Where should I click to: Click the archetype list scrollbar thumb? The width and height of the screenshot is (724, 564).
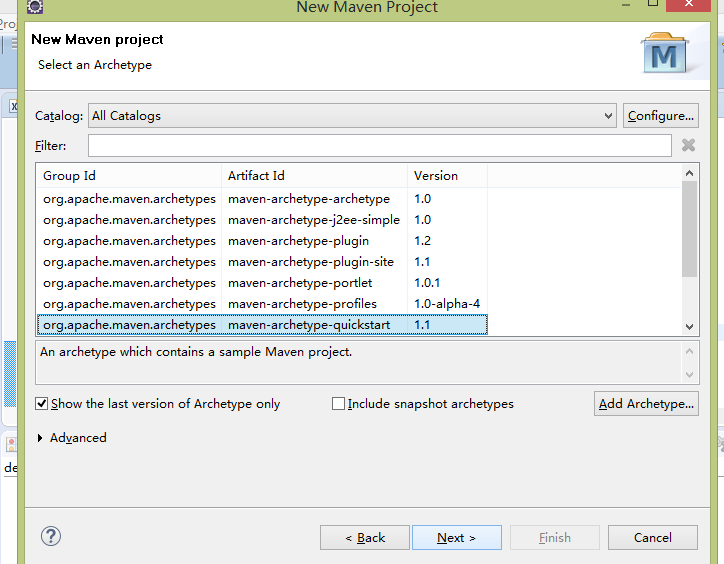pos(689,229)
